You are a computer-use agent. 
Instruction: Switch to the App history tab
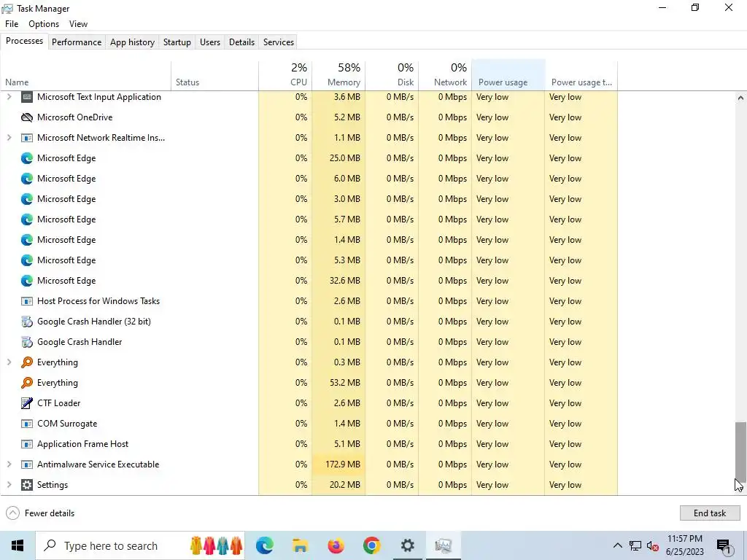coord(133,42)
